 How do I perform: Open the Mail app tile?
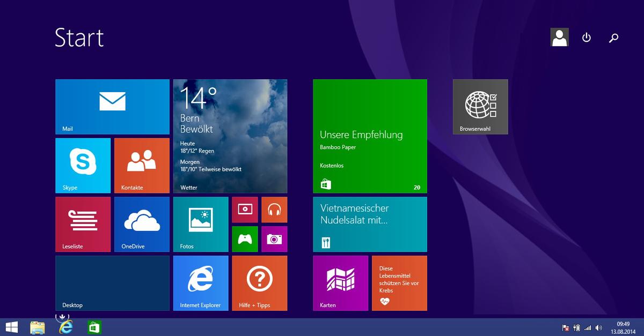112,106
